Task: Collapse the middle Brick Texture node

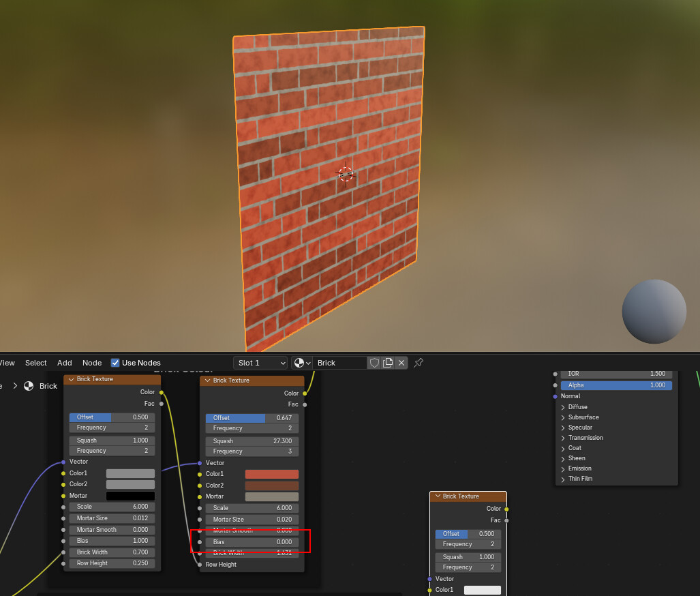Action: (x=207, y=381)
